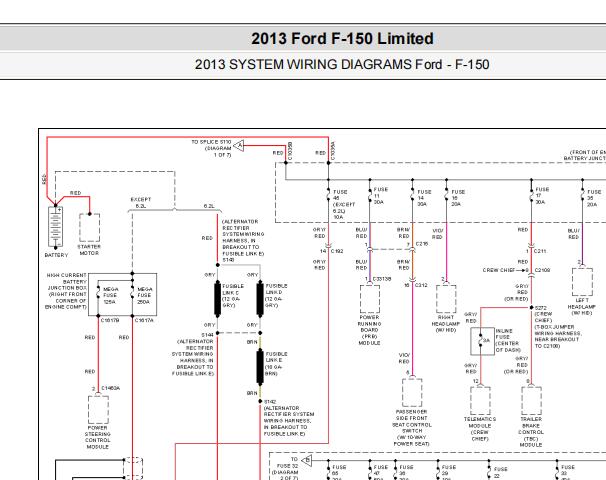Select connector label "C1617B"
Image resolution: width=606 pixels, height=480 pixels.
(110, 320)
